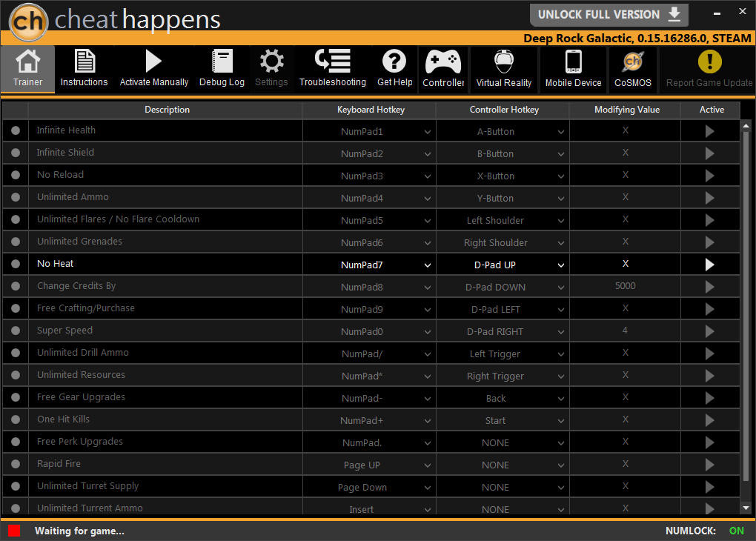The width and height of the screenshot is (756, 541).
Task: Toggle the No Heat row indicator
Action: tap(16, 264)
